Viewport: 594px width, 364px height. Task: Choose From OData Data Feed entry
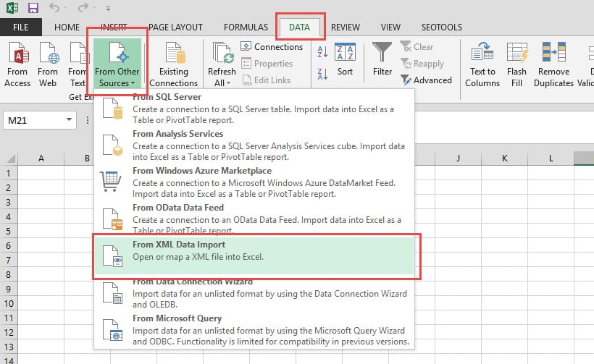(x=254, y=219)
